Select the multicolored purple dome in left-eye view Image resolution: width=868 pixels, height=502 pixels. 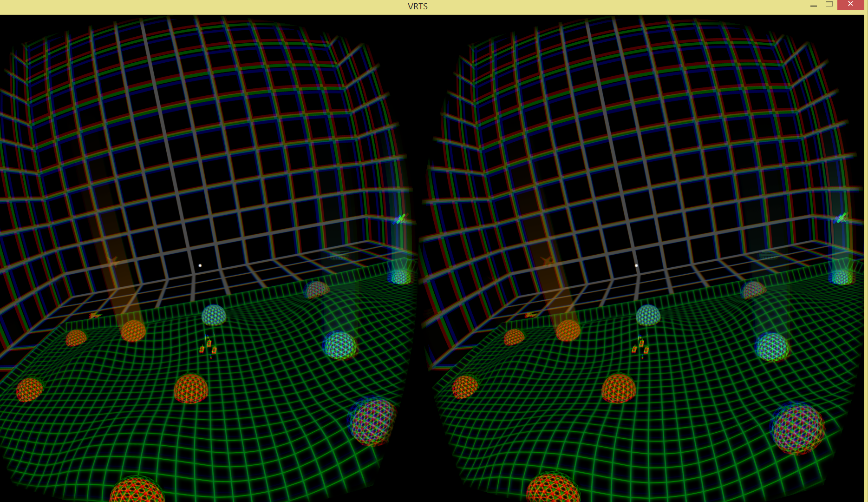click(x=372, y=422)
